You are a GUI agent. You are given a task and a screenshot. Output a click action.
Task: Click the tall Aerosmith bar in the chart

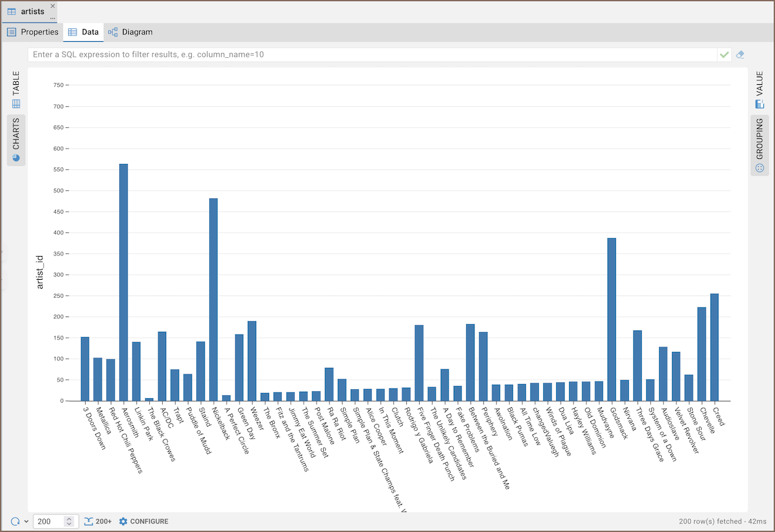coord(124,282)
